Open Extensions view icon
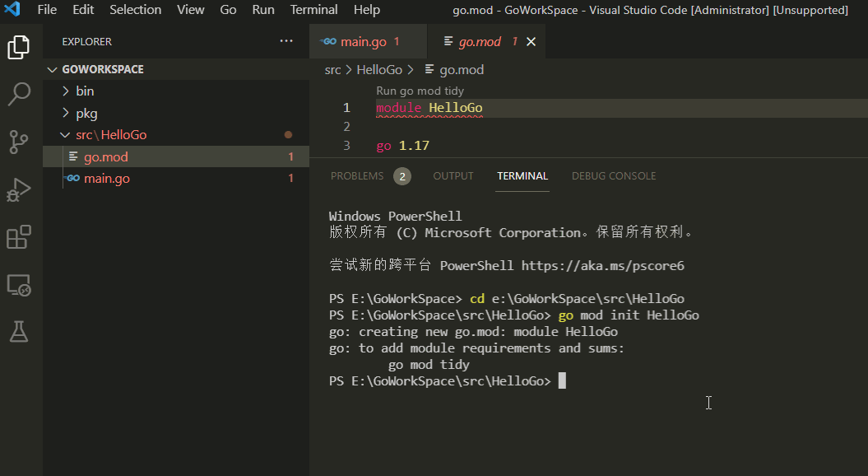 click(x=19, y=237)
